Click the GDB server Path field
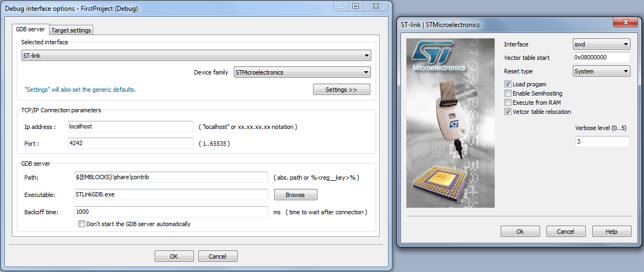The height and width of the screenshot is (272, 644). (171, 177)
